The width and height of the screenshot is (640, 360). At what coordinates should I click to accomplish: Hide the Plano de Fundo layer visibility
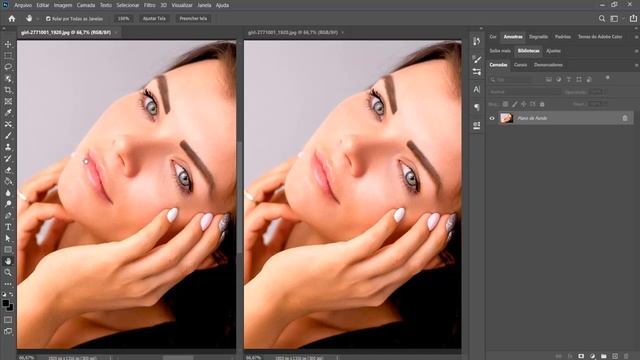[492, 118]
